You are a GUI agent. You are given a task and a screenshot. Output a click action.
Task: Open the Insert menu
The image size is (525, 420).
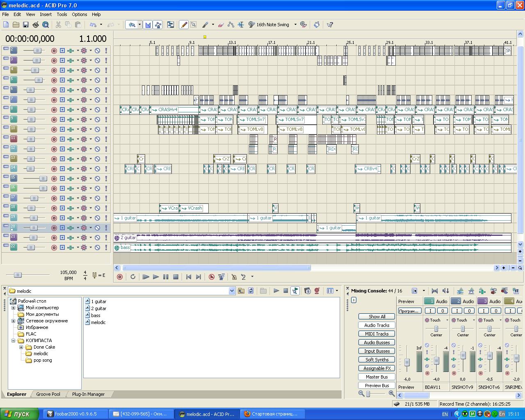(x=46, y=14)
